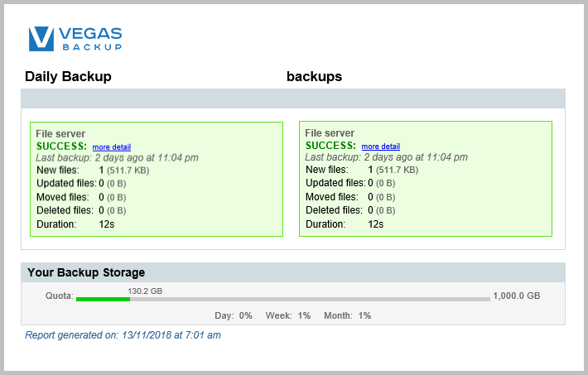The width and height of the screenshot is (588, 375).
Task: Click the Report generated on timestamp
Action: tap(123, 335)
